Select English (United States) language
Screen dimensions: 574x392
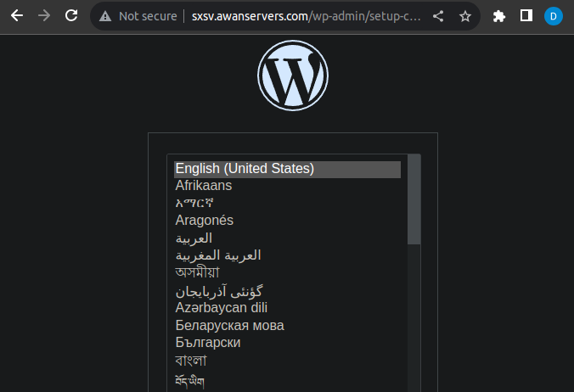(x=287, y=170)
